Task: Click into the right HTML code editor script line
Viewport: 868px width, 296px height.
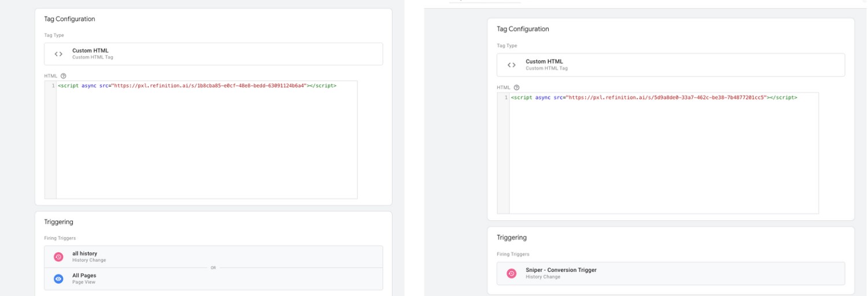Action: (654, 98)
